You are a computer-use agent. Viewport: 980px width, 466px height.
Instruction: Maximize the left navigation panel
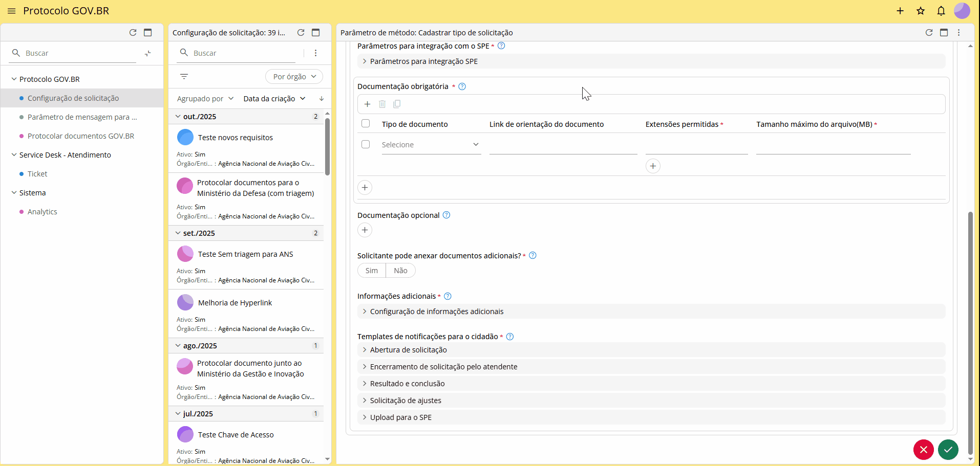point(148,32)
